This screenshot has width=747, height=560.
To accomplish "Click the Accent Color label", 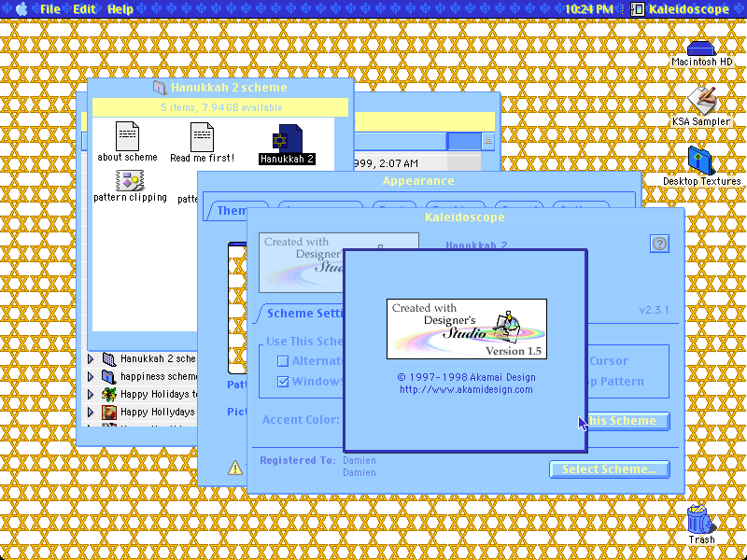I will pos(301,419).
